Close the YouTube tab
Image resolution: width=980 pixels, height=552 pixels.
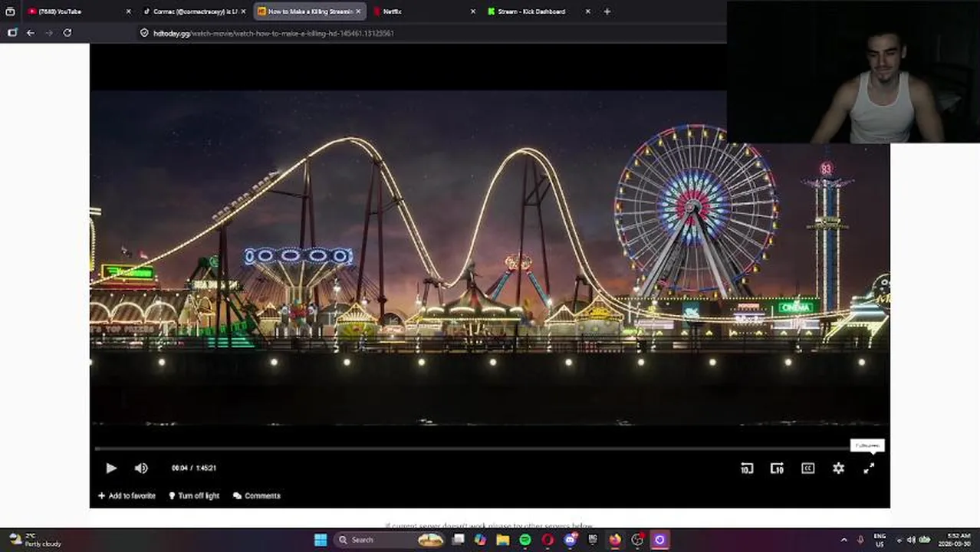[128, 11]
